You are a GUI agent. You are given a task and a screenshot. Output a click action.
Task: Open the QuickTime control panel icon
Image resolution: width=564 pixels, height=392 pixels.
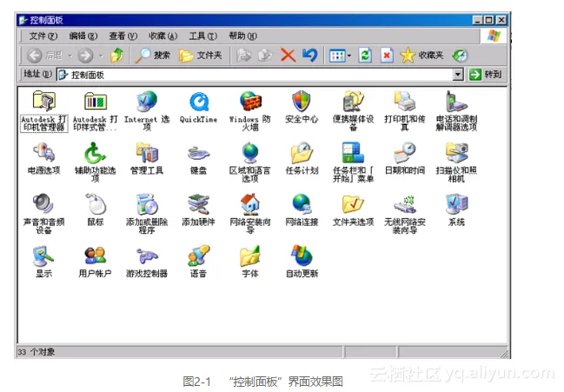pos(198,101)
